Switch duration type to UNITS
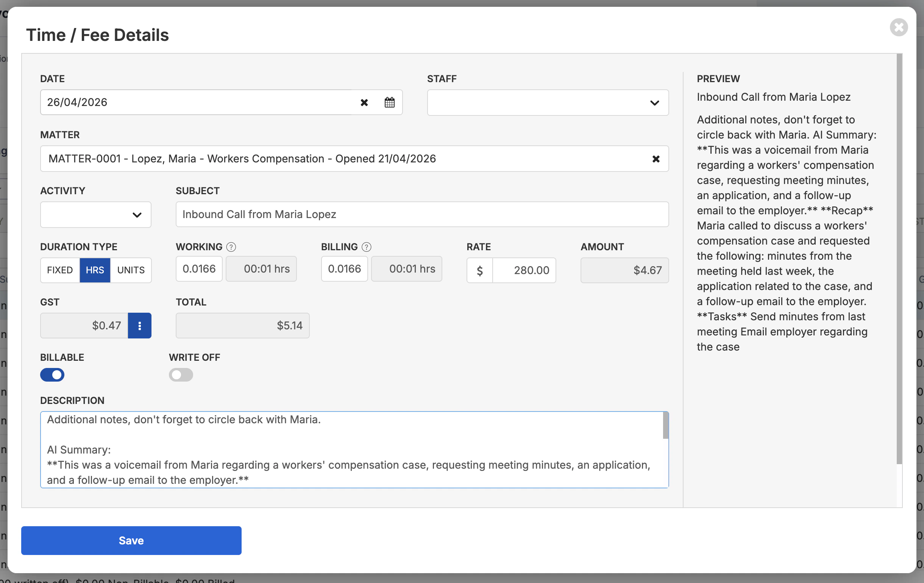Viewport: 924px width, 583px height. point(131,270)
